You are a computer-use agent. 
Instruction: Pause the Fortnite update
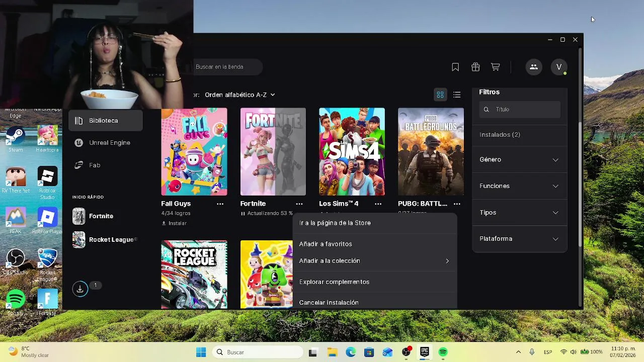[x=243, y=214]
